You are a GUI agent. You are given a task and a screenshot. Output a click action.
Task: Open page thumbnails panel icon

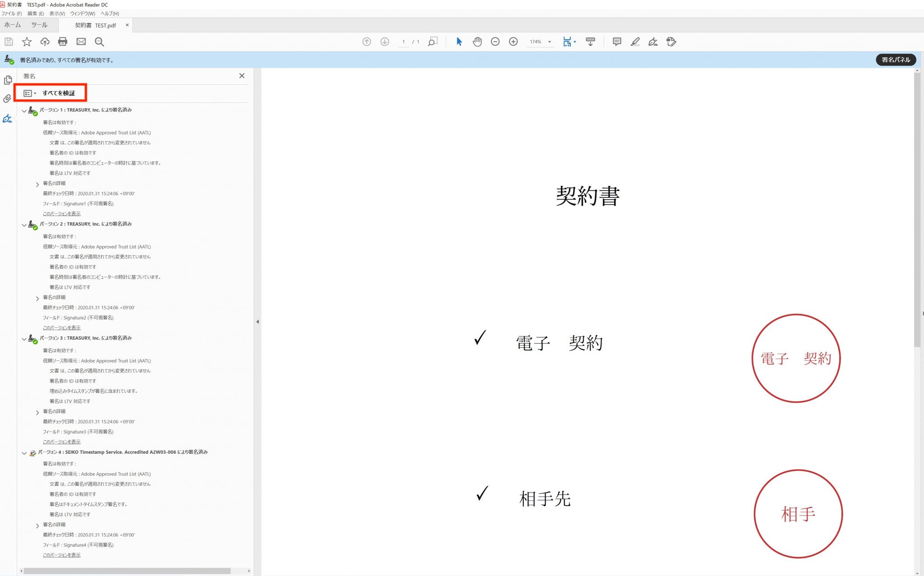8,80
